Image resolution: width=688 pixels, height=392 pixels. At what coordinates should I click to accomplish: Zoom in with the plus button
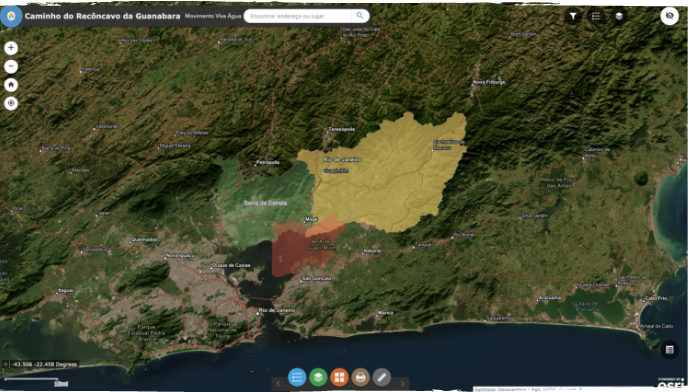11,47
